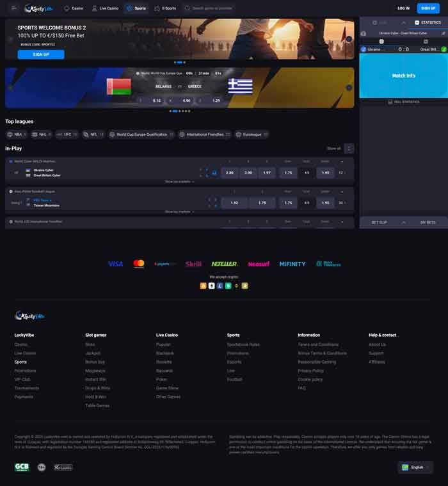The width and height of the screenshot is (448, 486).
Task: Click the GCB license badge
Action: (x=22, y=467)
